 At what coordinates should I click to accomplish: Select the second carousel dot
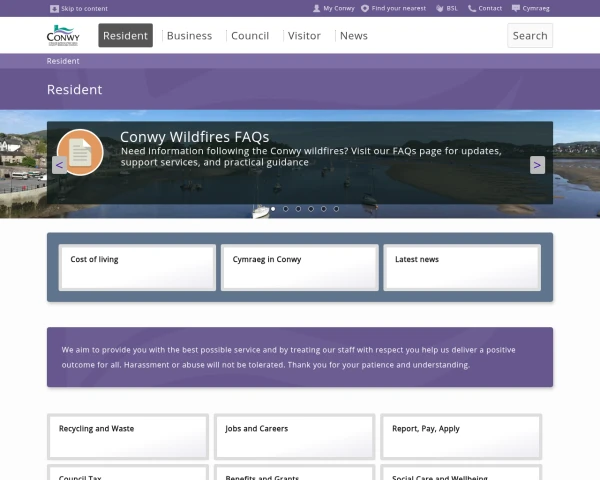pyautogui.click(x=285, y=209)
